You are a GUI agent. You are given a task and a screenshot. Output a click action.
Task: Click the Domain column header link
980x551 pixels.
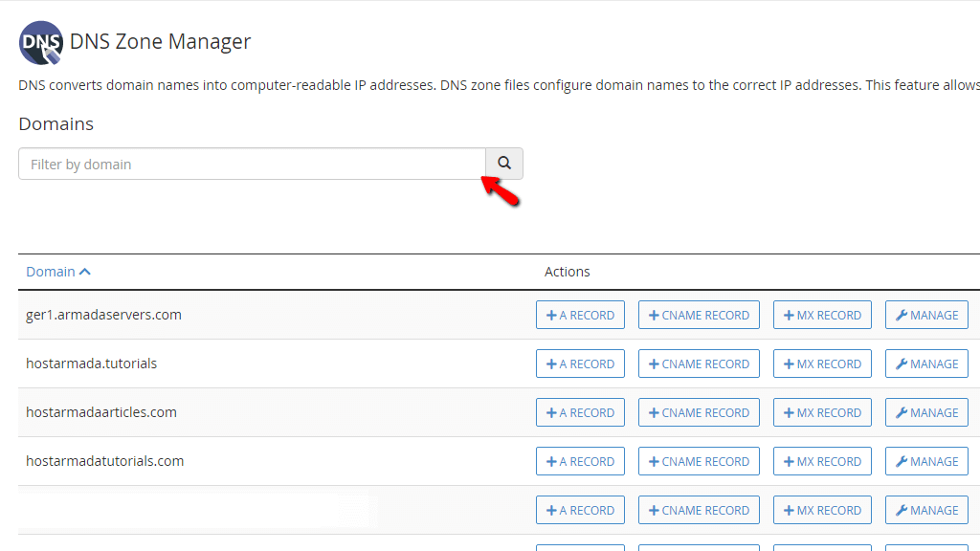[x=58, y=272]
